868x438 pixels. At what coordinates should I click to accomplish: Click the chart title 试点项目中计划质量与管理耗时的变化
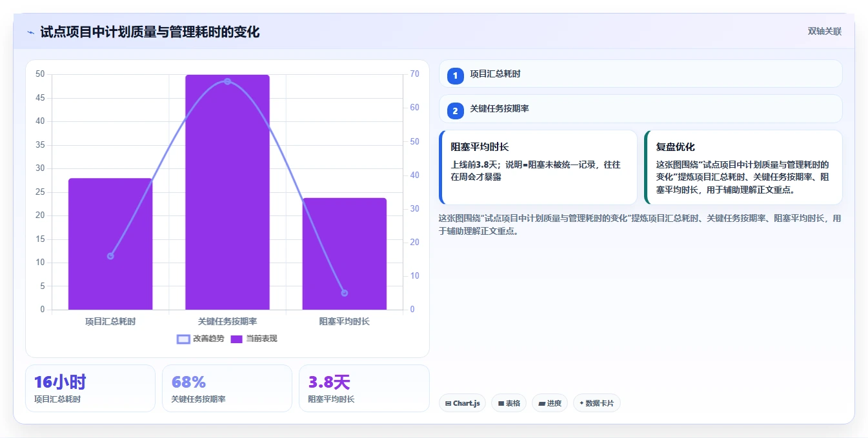pyautogui.click(x=150, y=32)
